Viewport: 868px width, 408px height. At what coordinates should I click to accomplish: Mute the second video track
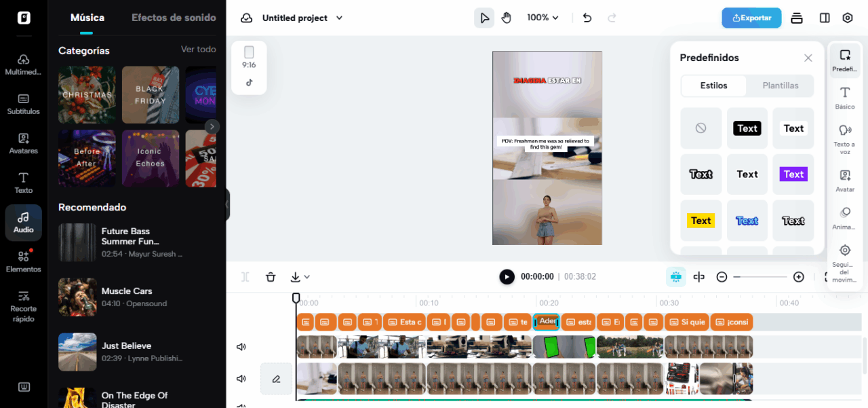coord(241,379)
